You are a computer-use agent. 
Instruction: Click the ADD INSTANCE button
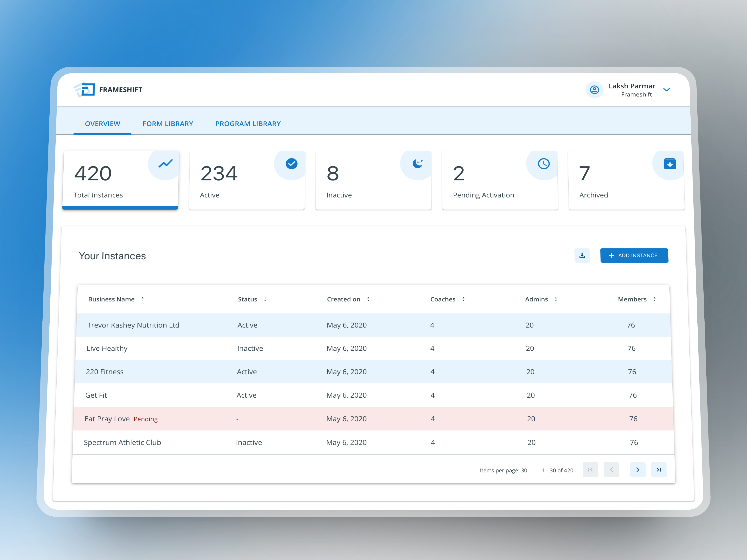634,255
